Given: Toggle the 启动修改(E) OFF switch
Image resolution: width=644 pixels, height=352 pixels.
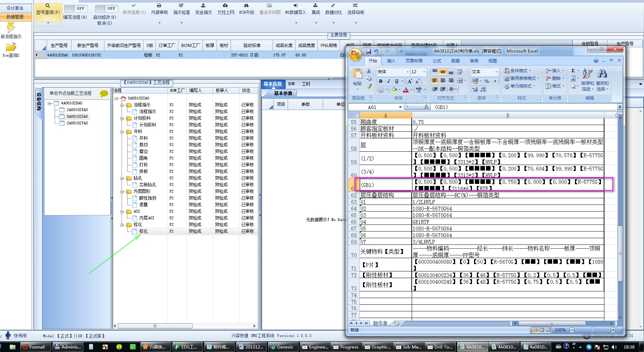Looking at the screenshot, I should [x=107, y=8].
